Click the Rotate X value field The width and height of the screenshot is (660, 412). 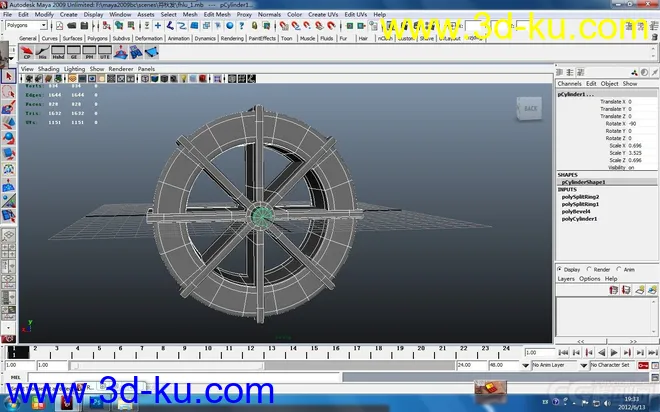pos(642,124)
